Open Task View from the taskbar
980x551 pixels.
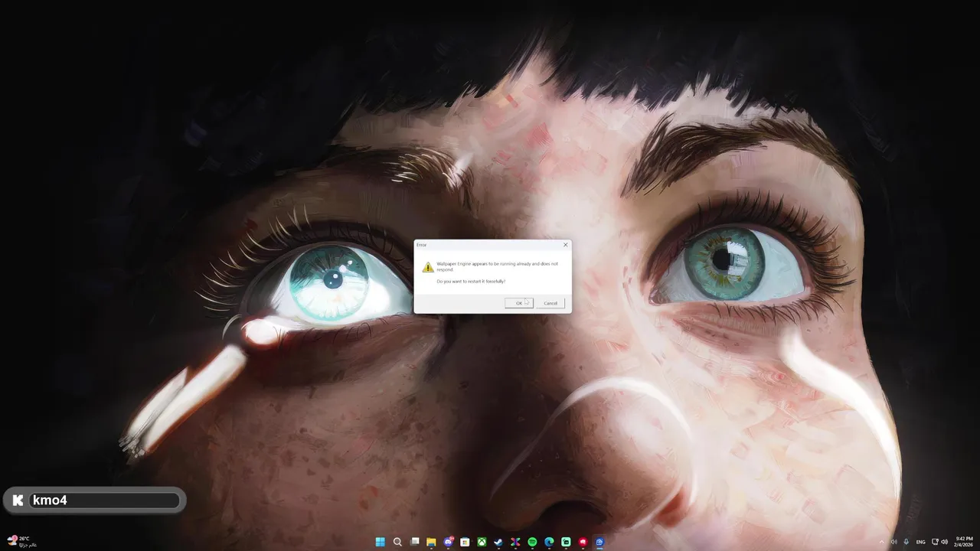click(x=414, y=542)
